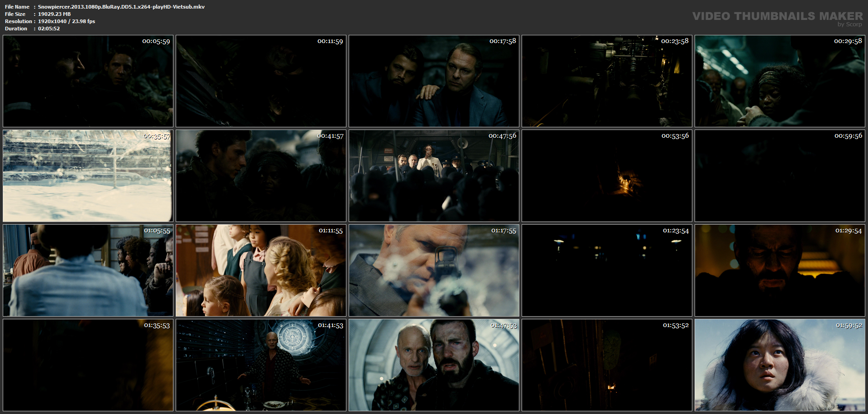
Task: Select the bearded face frame at 01:29:54
Action: click(x=780, y=270)
